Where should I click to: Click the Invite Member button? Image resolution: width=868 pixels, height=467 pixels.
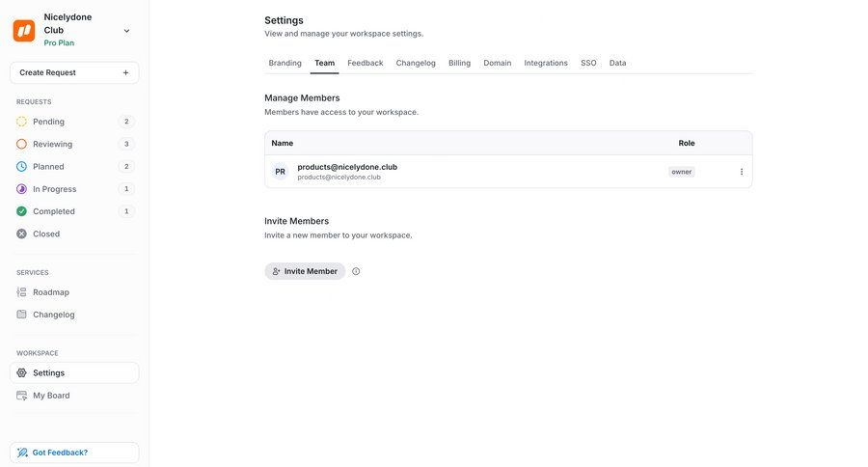[305, 271]
